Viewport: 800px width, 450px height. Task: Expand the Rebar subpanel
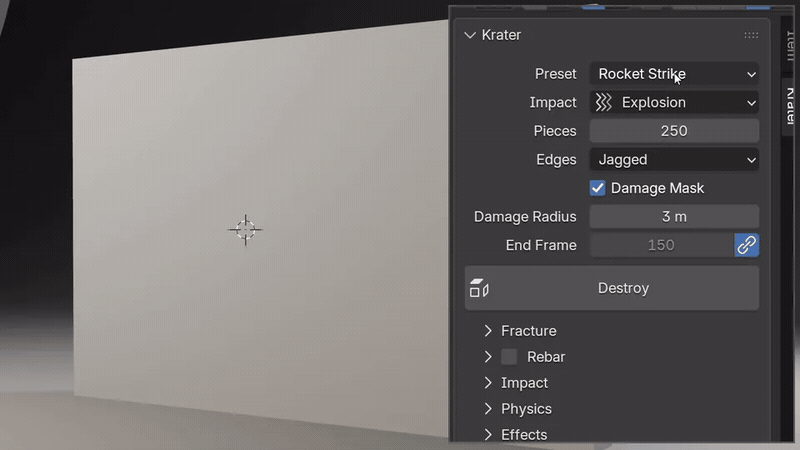coord(488,357)
